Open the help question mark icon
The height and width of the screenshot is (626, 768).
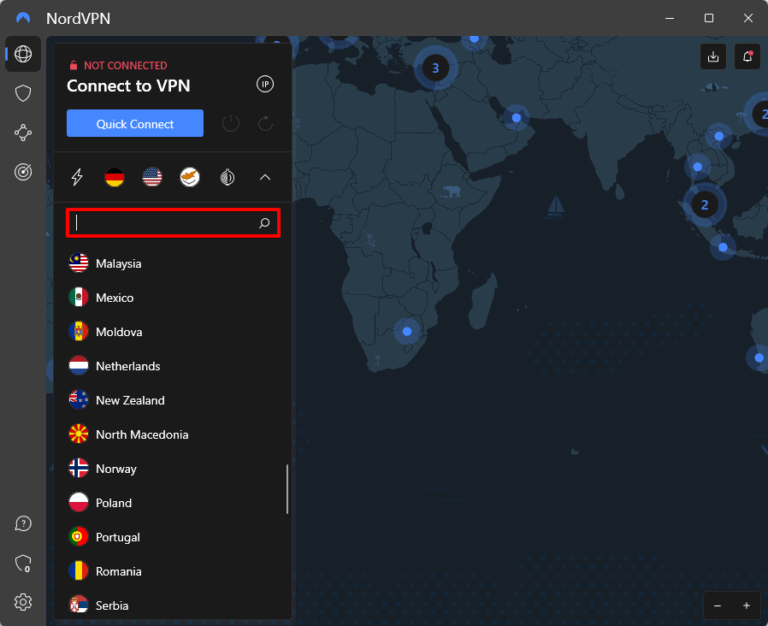pyautogui.click(x=23, y=524)
